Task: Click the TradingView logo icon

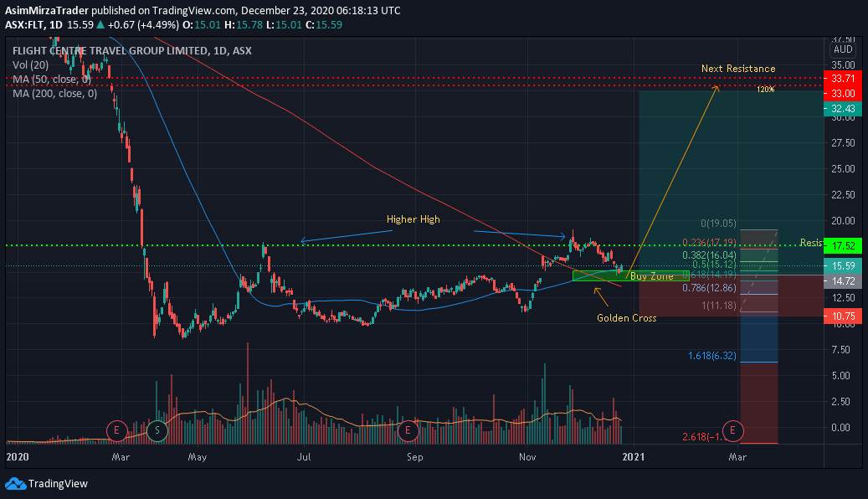Action: pyautogui.click(x=15, y=483)
